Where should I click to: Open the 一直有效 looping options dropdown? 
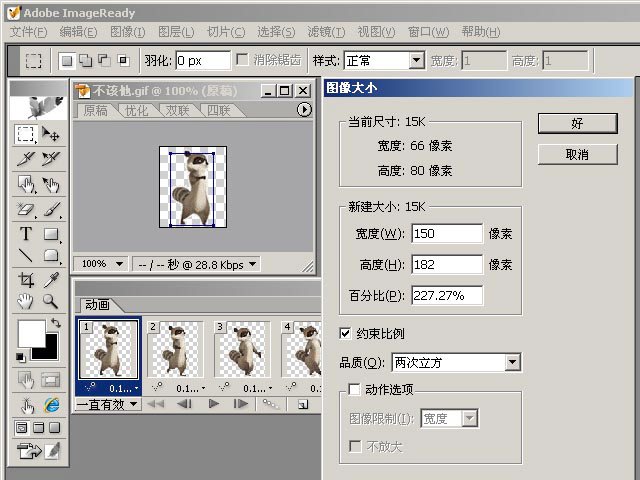coord(133,404)
